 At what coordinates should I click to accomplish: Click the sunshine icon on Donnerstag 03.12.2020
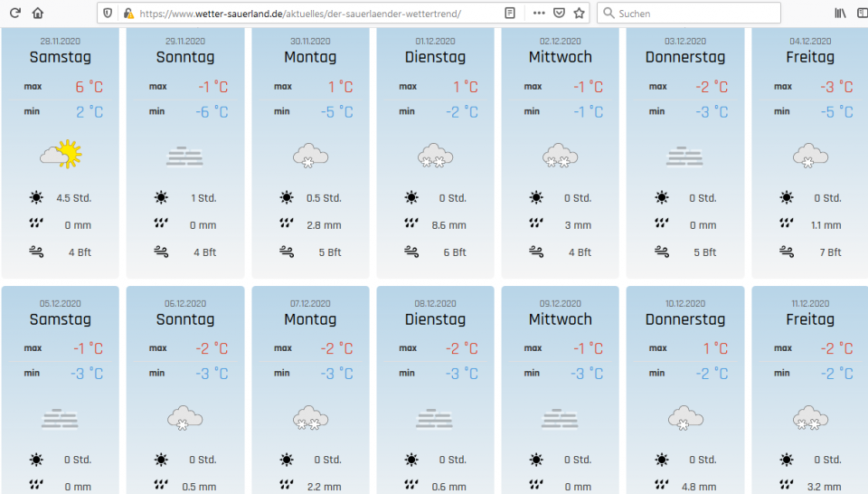point(661,197)
